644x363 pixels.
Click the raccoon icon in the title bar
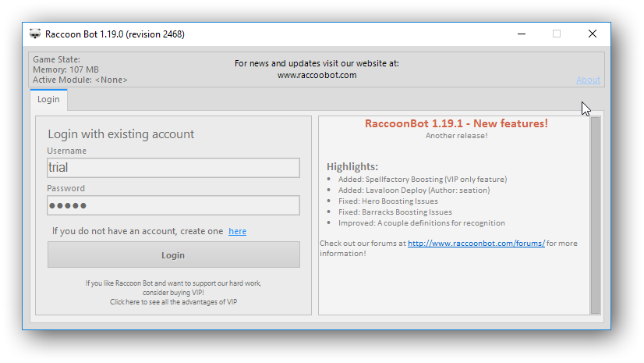pyautogui.click(x=35, y=34)
